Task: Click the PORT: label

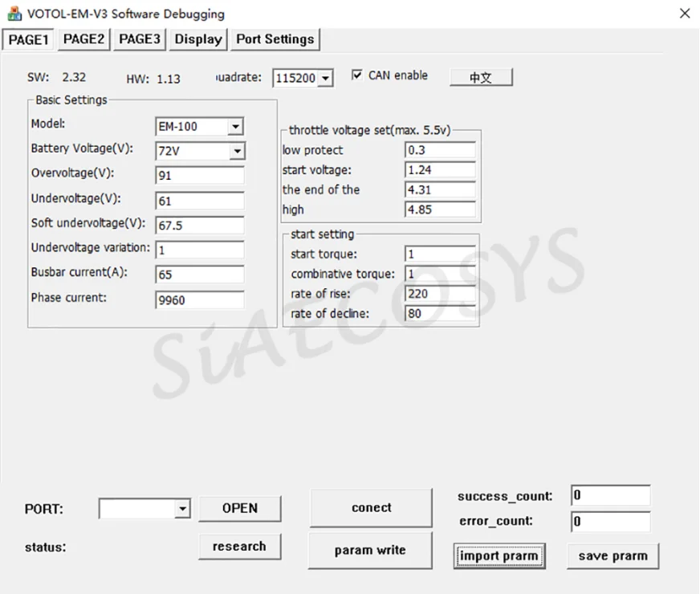Action: [x=44, y=509]
